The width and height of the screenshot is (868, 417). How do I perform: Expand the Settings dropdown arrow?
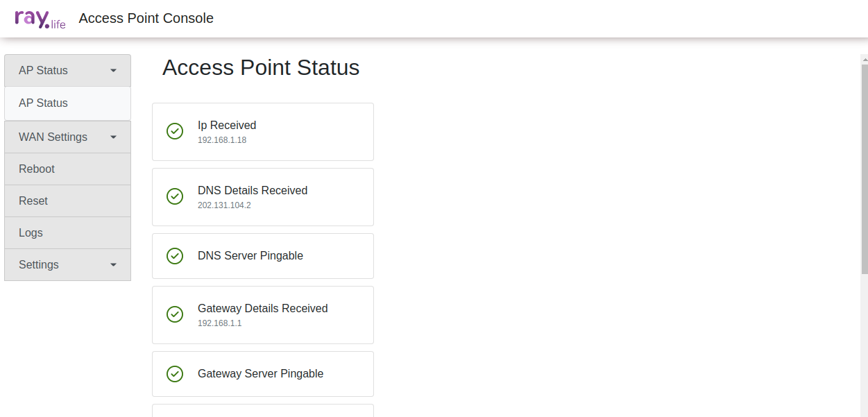point(114,265)
